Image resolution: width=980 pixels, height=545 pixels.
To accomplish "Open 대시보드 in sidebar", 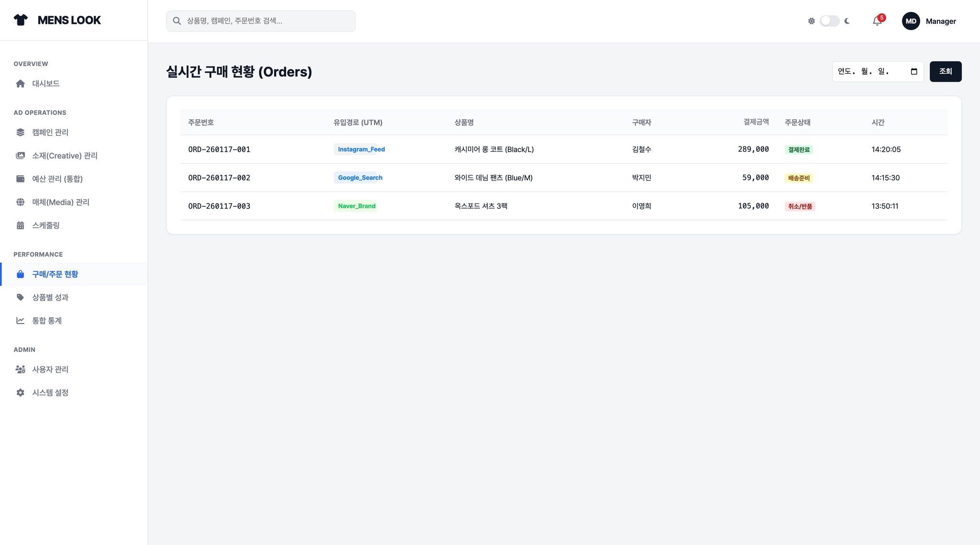I will tap(46, 84).
